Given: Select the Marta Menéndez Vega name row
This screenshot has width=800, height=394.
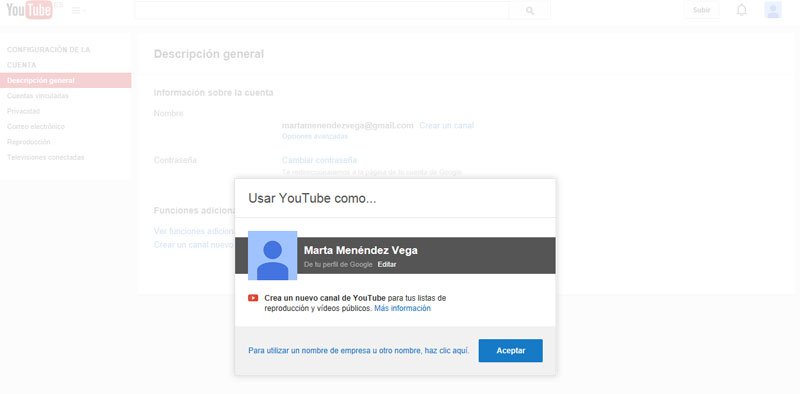Looking at the screenshot, I should (x=395, y=255).
